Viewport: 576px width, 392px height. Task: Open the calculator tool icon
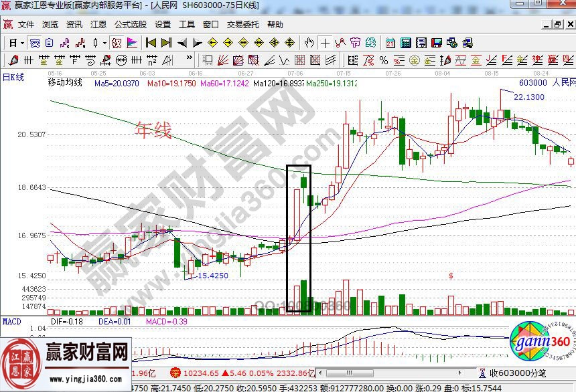(405, 42)
